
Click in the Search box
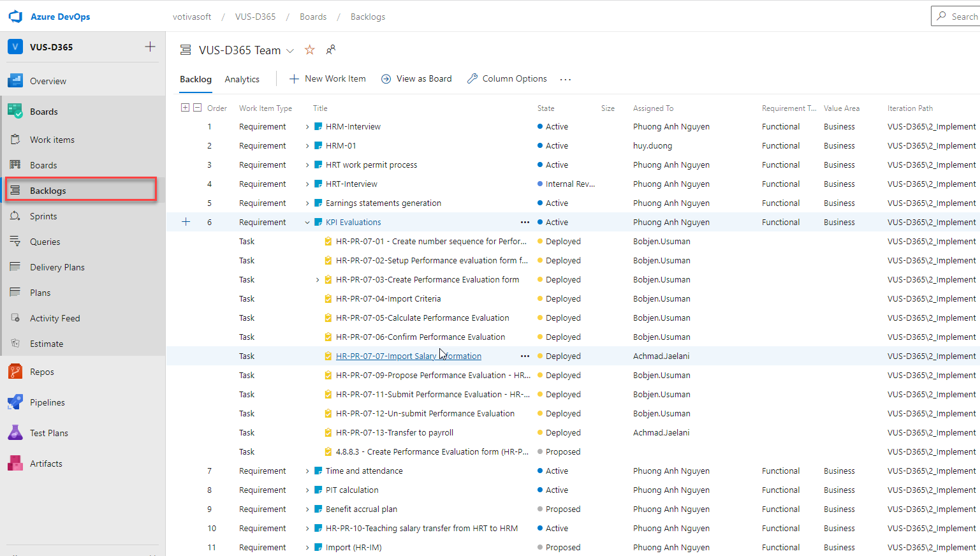click(x=955, y=17)
